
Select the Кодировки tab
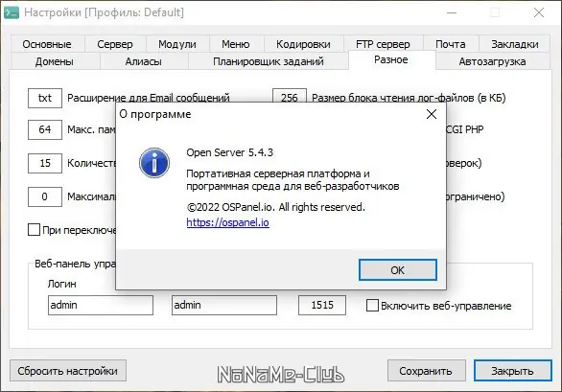tap(303, 44)
